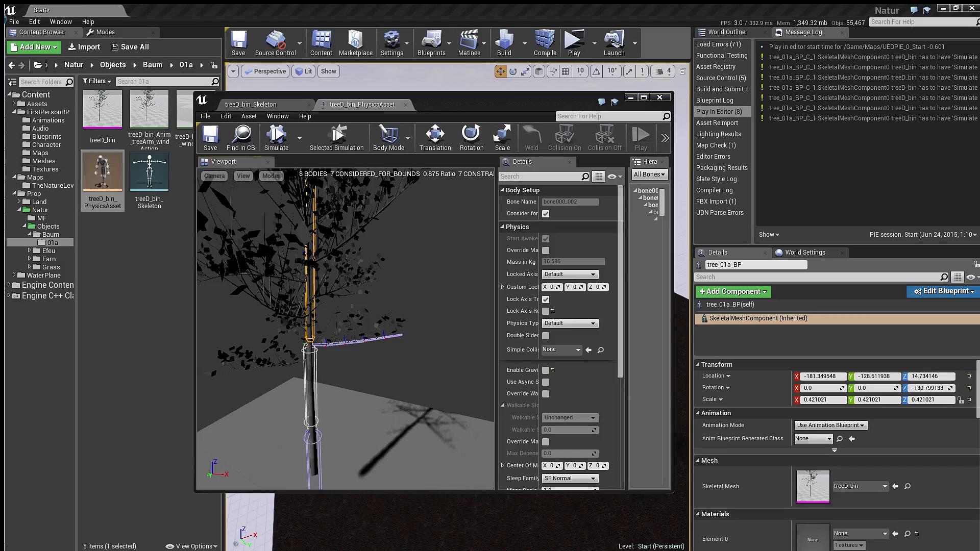Select the Translation tool
The image size is (980, 551).
(x=435, y=134)
